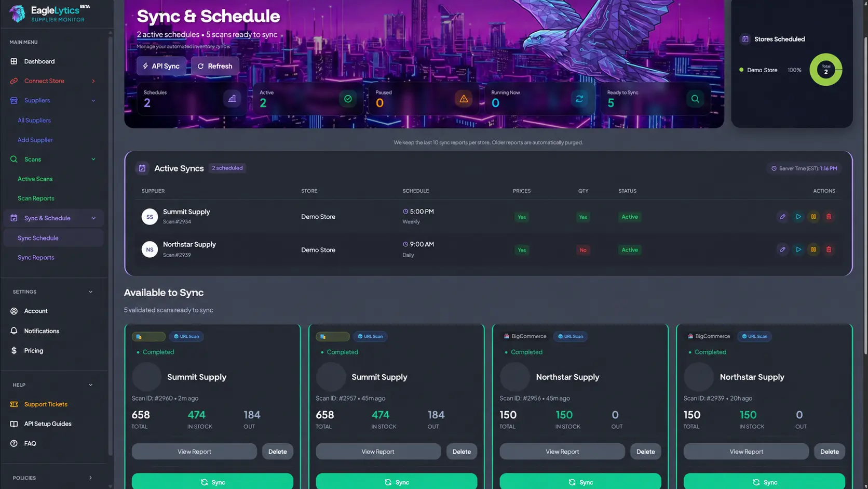
Task: Click the Running Now sync arrows icon
Action: tap(579, 99)
